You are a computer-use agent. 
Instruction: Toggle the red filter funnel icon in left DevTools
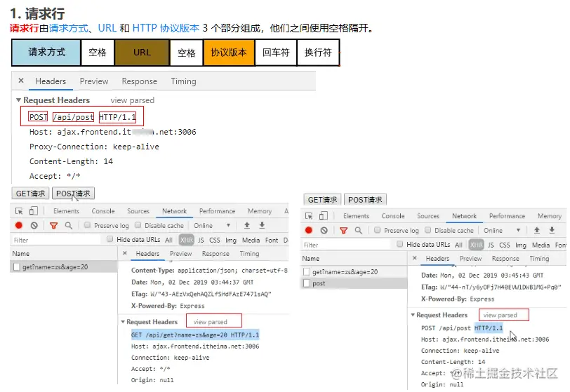click(x=54, y=226)
